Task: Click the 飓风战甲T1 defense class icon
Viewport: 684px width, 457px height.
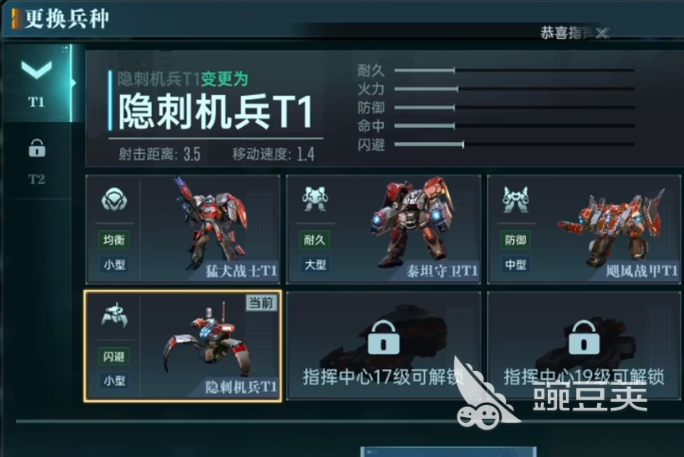Action: [x=516, y=199]
